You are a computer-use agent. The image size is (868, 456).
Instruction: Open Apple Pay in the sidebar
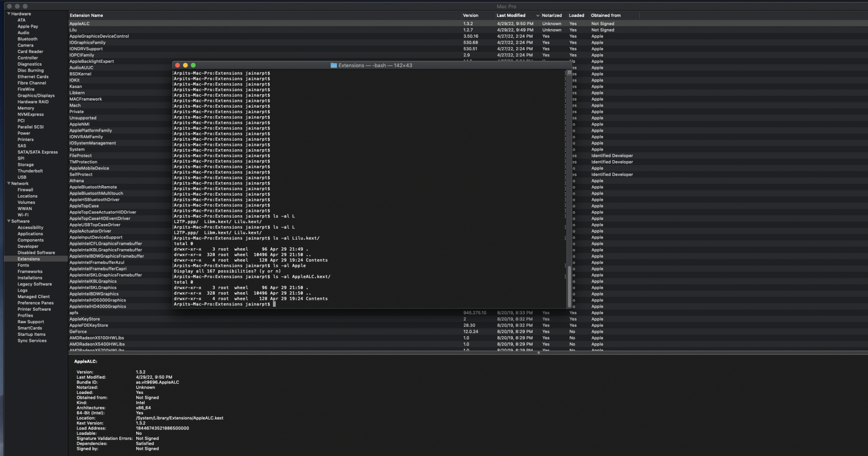28,26
